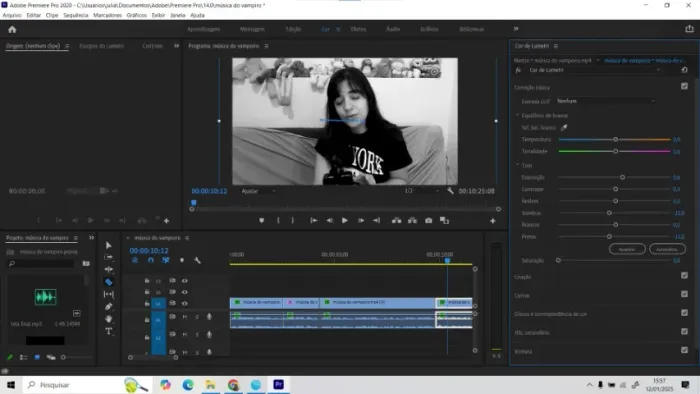Toggle the Criação section checkbox
This screenshot has height=394, width=700.
tap(684, 275)
